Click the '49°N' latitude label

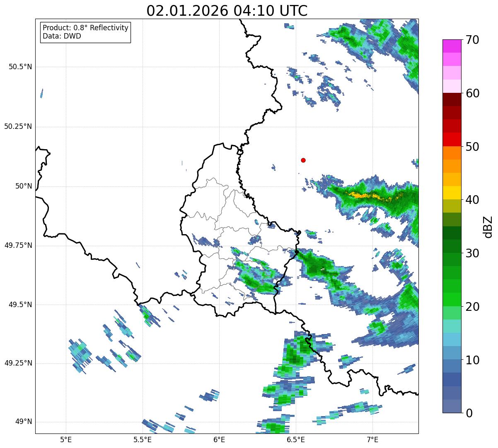coord(24,422)
